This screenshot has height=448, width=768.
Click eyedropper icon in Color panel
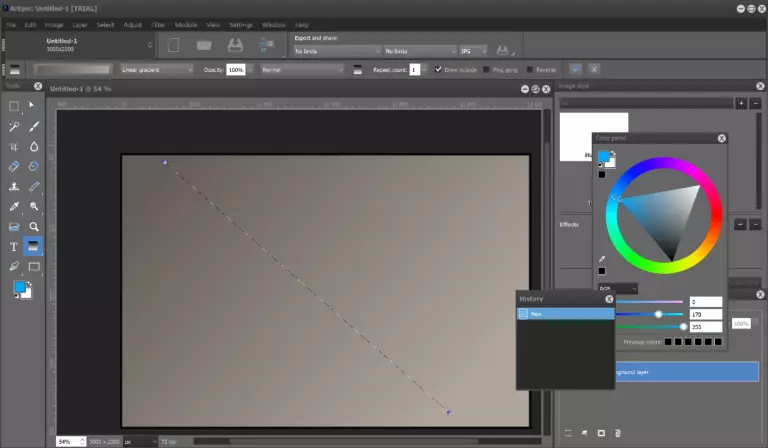(602, 259)
